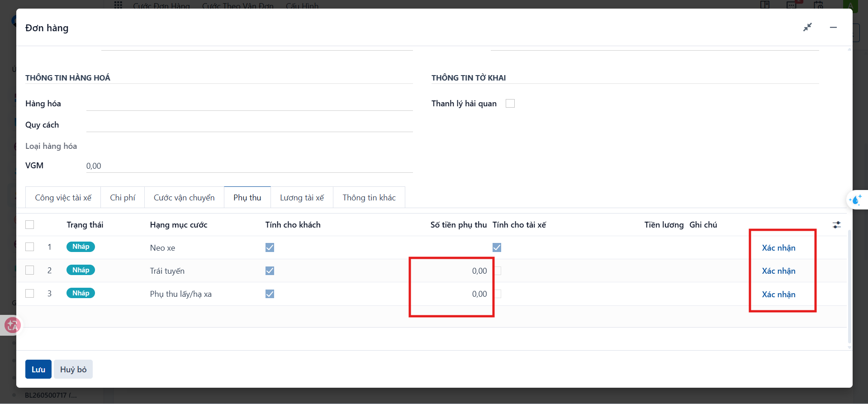The width and height of the screenshot is (868, 404).
Task: Open the apps grid icon
Action: (x=118, y=5)
